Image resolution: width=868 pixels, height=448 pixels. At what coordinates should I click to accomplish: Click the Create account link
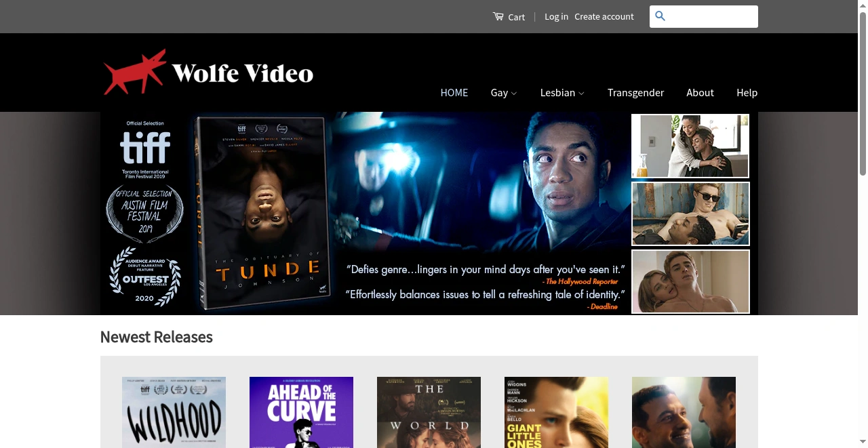point(604,16)
